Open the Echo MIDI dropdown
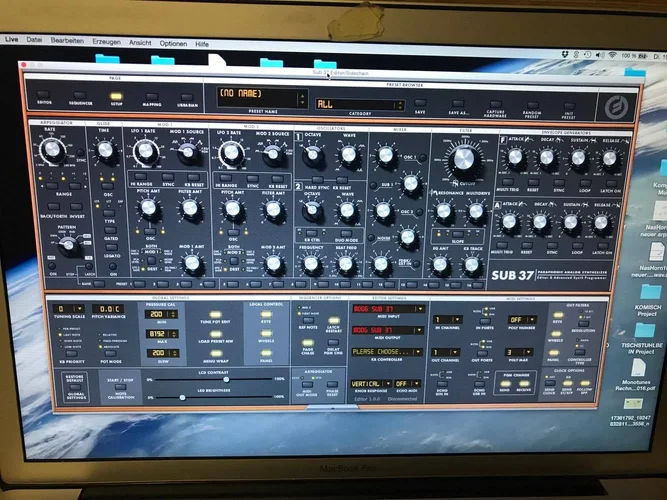The image size is (667, 500). [408, 384]
